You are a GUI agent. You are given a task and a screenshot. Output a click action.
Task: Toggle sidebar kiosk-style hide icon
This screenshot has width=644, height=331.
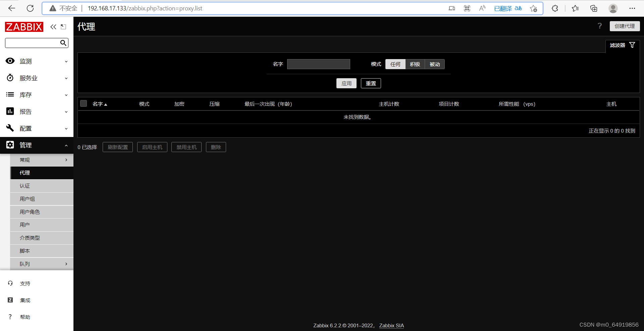(63, 27)
